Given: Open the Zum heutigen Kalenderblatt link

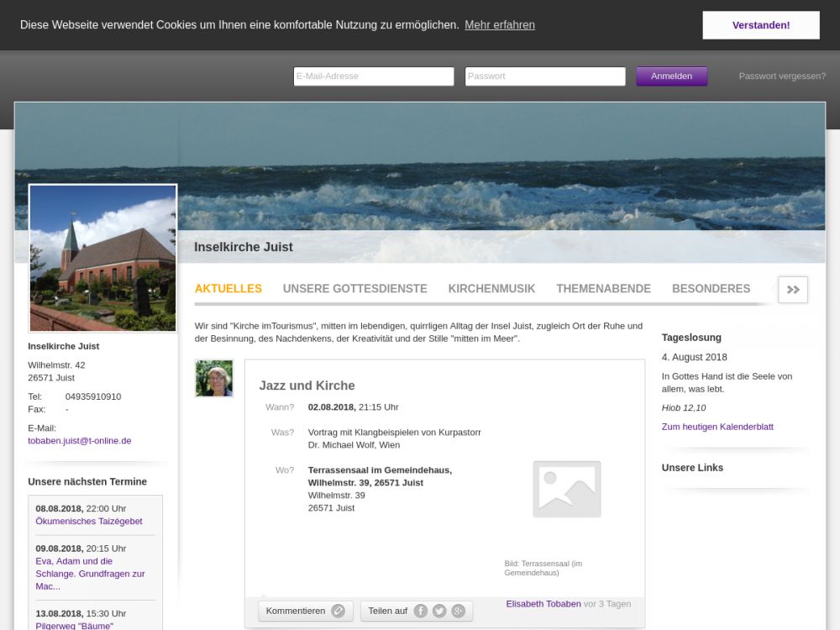Looking at the screenshot, I should coord(717,427).
